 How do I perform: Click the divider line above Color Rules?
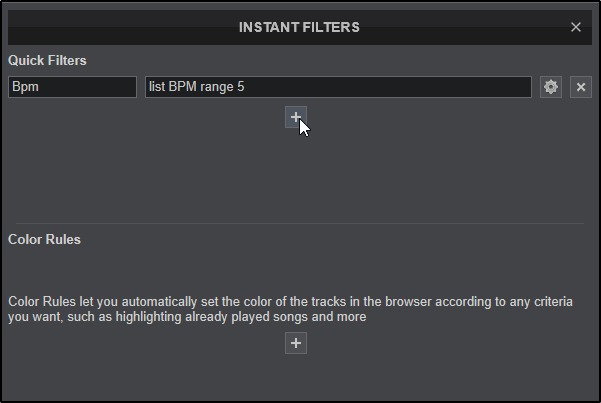click(300, 223)
